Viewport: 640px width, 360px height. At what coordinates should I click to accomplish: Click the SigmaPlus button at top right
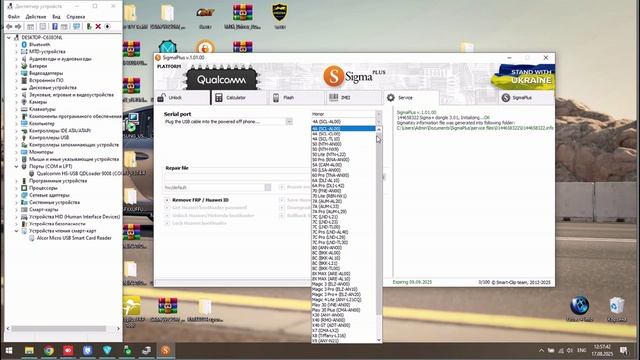click(526, 98)
